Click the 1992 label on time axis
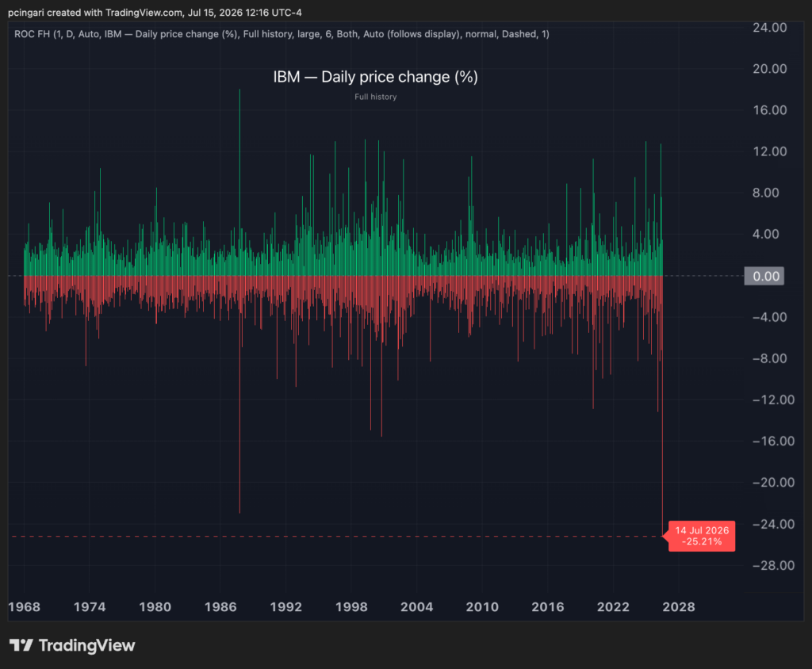This screenshot has width=812, height=669. click(x=285, y=607)
